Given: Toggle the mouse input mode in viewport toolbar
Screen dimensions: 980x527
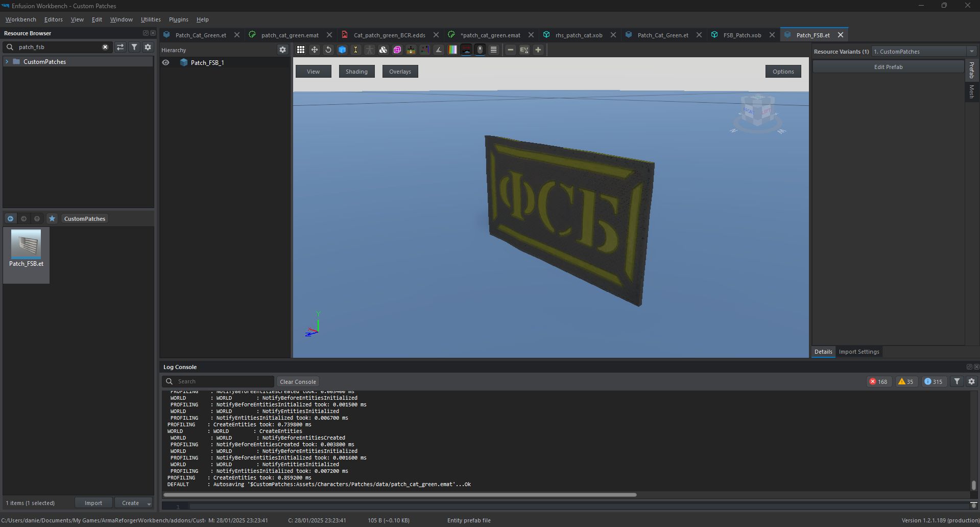Looking at the screenshot, I should point(480,50).
